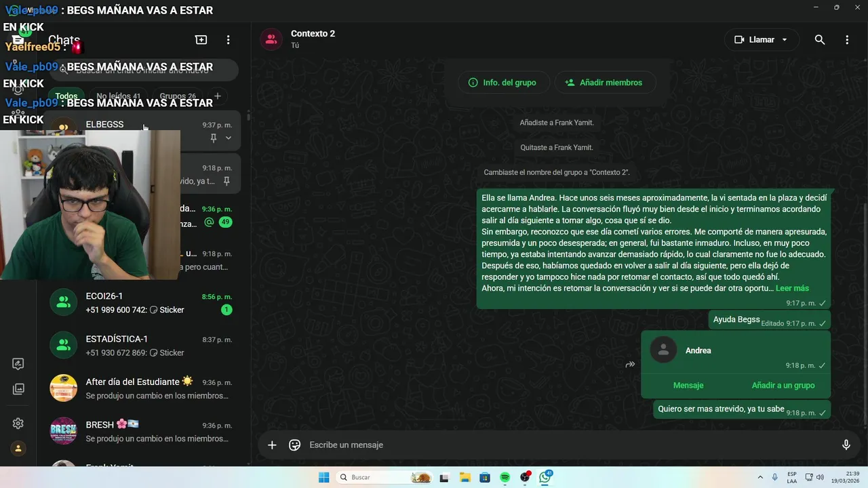
Task: Search within the Contexto 2 conversation
Action: 820,40
